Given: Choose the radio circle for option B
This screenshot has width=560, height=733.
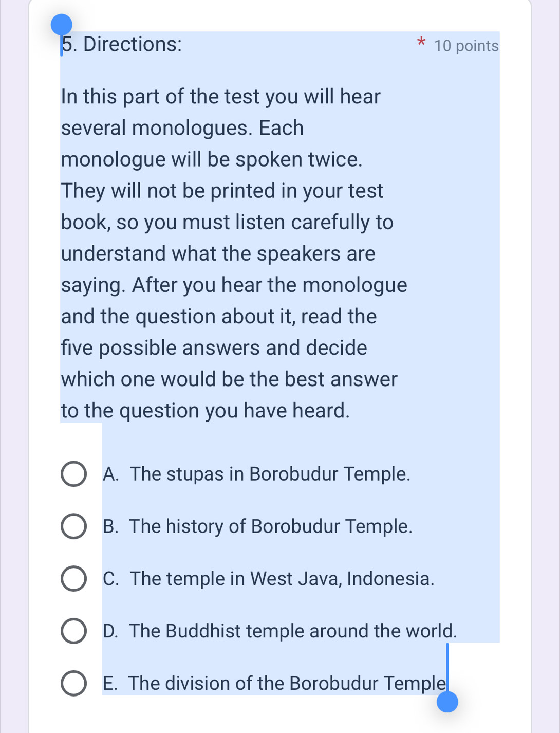Looking at the screenshot, I should pos(73,526).
